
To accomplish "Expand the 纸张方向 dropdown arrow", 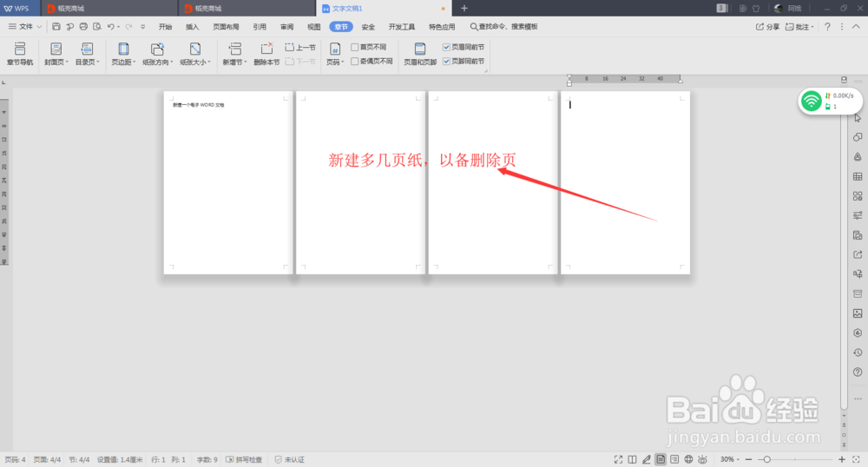I will coord(172,62).
